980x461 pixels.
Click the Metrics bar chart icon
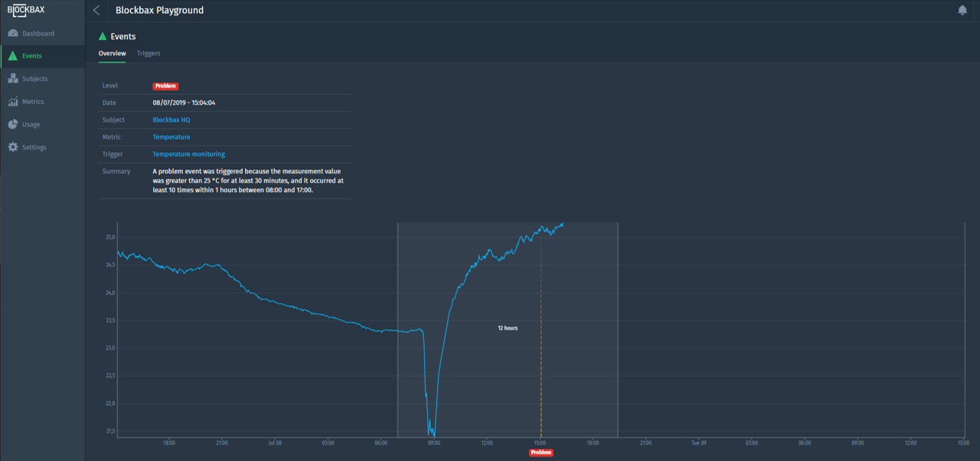coord(13,102)
